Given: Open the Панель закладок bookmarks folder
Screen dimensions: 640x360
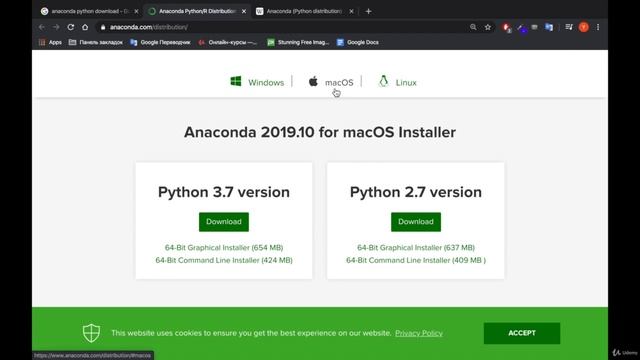Looking at the screenshot, I should (96, 42).
